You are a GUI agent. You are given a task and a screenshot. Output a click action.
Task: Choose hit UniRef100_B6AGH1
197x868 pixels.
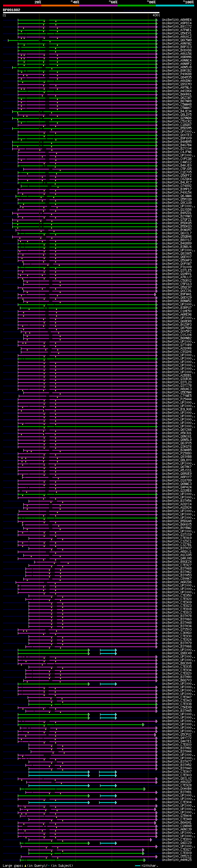point(177,822)
